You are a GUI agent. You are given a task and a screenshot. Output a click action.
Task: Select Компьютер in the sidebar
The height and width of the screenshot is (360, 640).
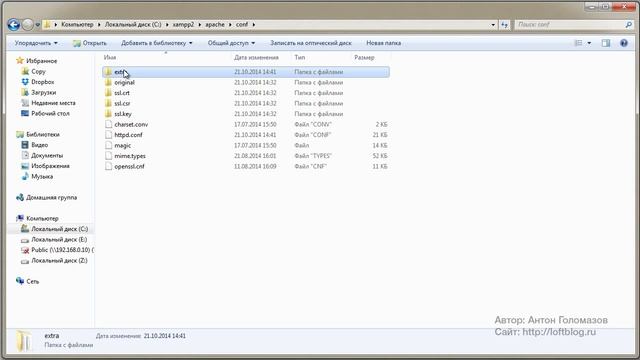[42, 219]
